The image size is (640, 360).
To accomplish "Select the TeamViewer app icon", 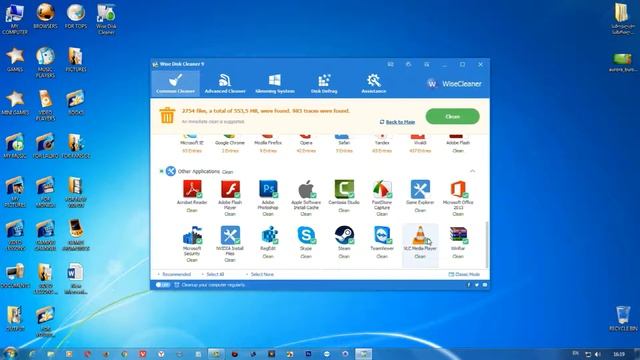I will [x=382, y=236].
